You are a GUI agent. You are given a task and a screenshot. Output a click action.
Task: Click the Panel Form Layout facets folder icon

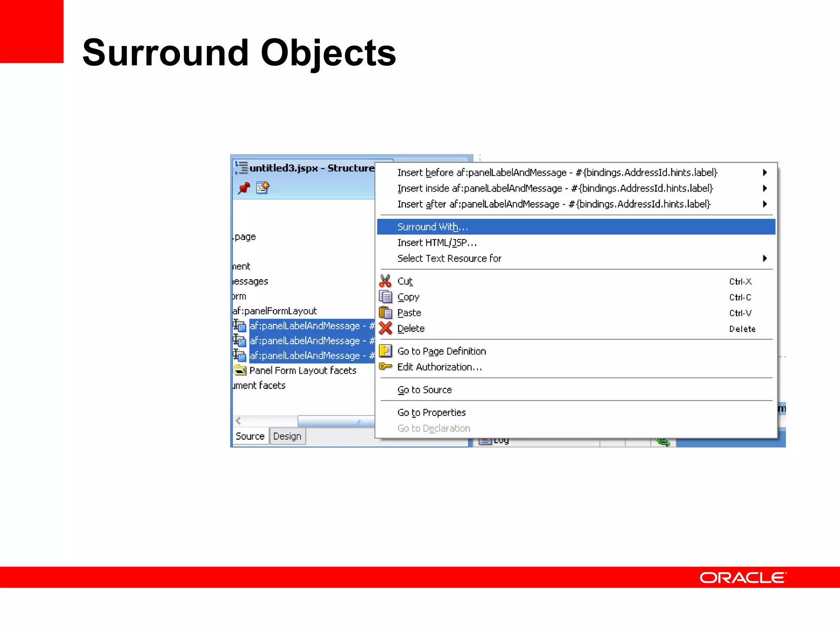coord(240,370)
